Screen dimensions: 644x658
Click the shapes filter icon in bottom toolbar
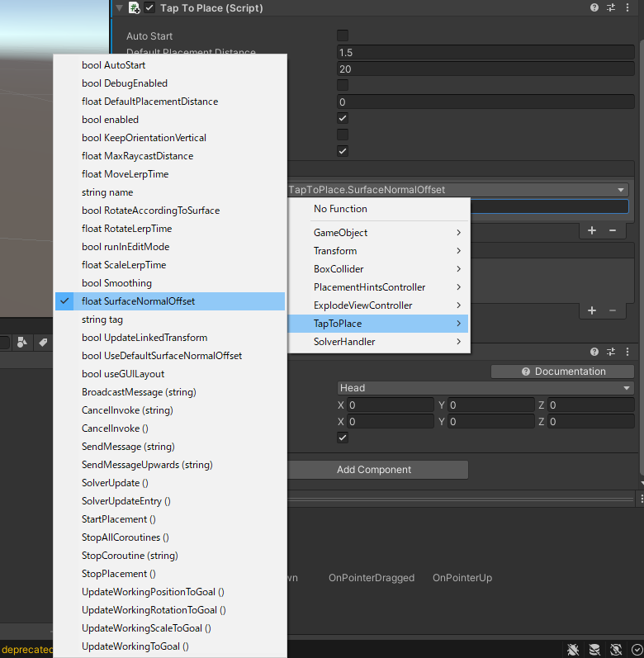(21, 343)
